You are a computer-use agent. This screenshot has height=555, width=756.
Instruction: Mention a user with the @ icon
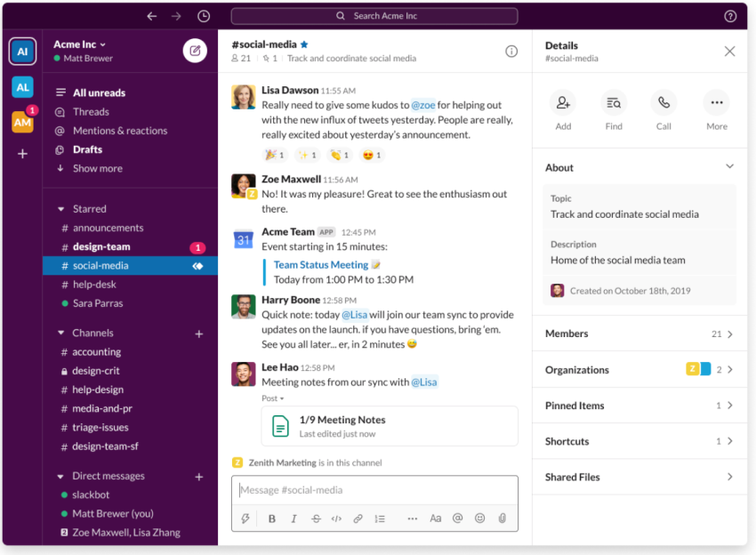click(458, 519)
